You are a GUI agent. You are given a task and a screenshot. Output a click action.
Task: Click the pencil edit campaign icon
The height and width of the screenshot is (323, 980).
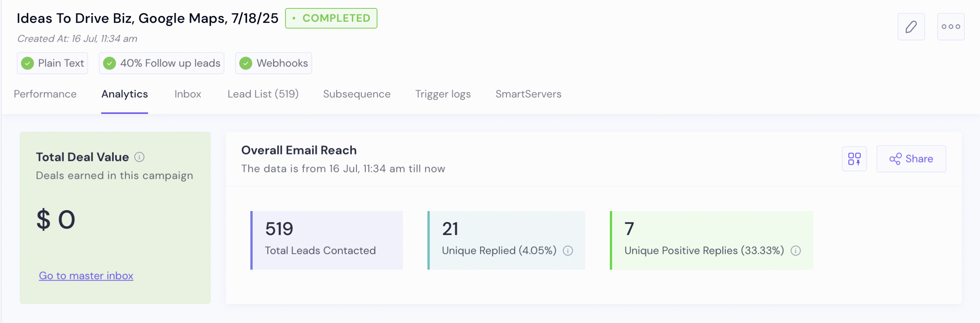[911, 27]
